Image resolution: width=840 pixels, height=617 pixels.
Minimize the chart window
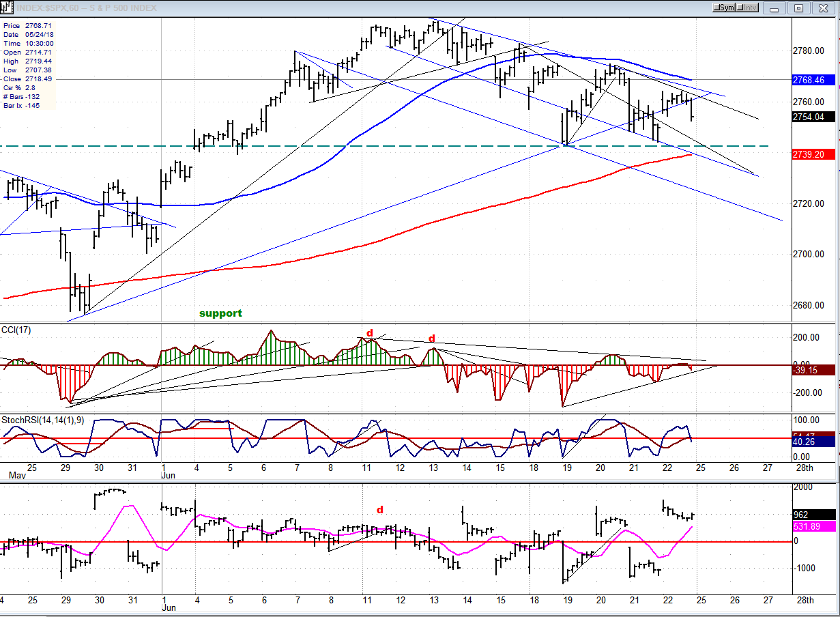[x=773, y=8]
